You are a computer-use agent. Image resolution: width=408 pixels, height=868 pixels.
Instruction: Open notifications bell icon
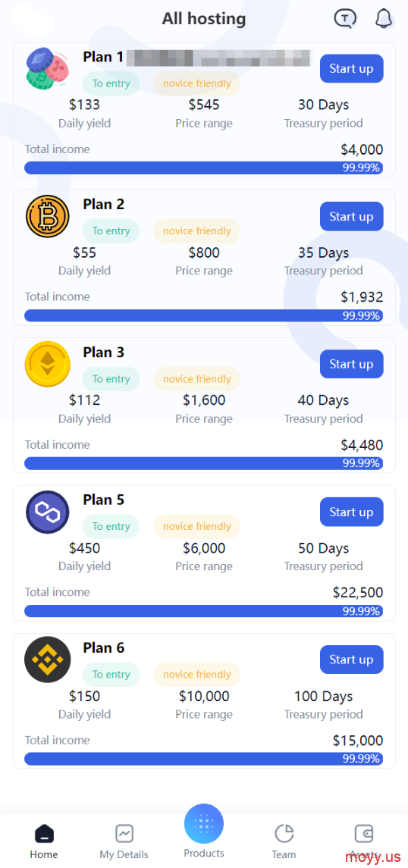[x=384, y=18]
